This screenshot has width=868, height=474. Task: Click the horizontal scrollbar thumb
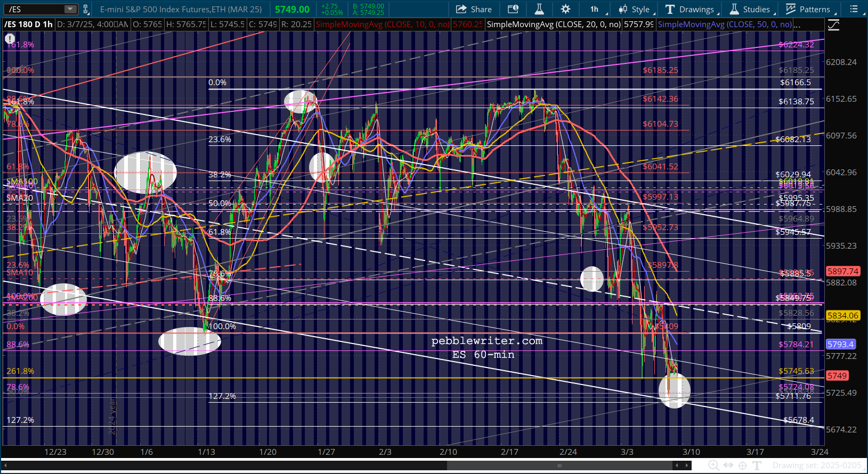tap(559, 465)
